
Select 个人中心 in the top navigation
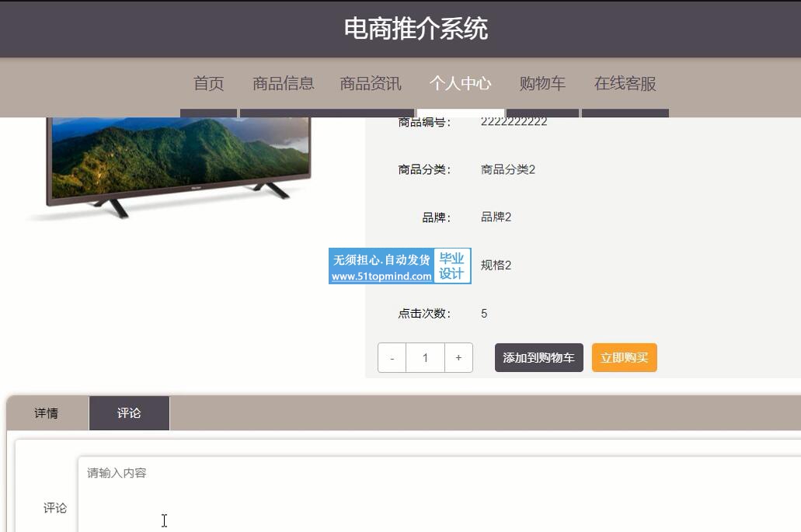tap(460, 83)
